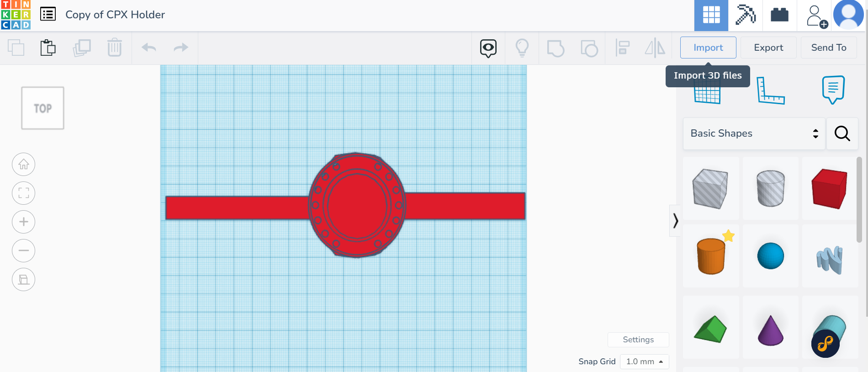Select the teal Round Roof shape
This screenshot has height=372, width=868.
pos(830,328)
